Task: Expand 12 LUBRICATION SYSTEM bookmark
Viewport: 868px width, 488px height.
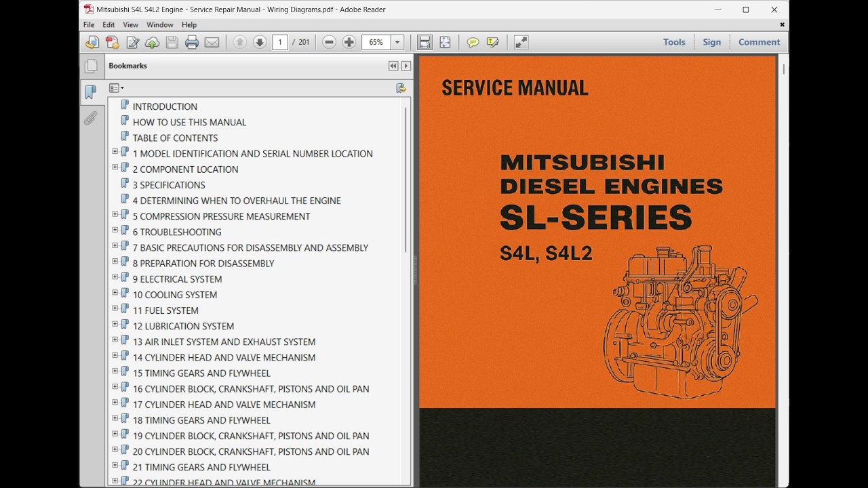Action: [115, 324]
